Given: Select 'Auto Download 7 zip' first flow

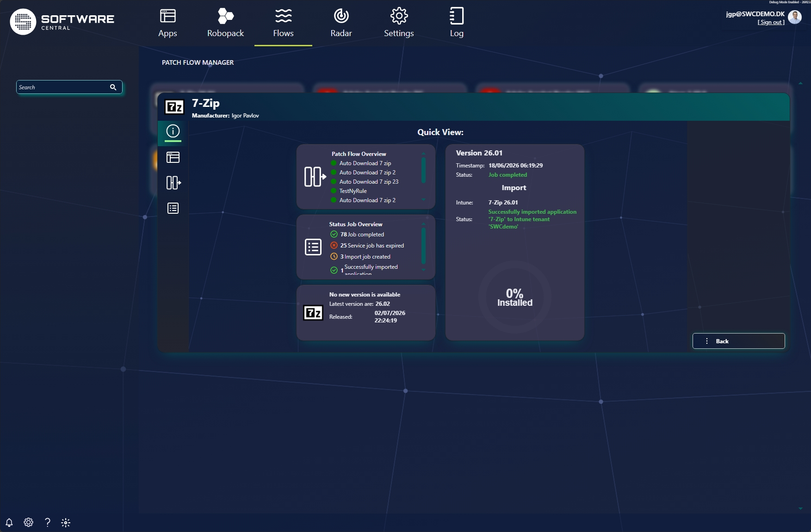Looking at the screenshot, I should point(365,163).
